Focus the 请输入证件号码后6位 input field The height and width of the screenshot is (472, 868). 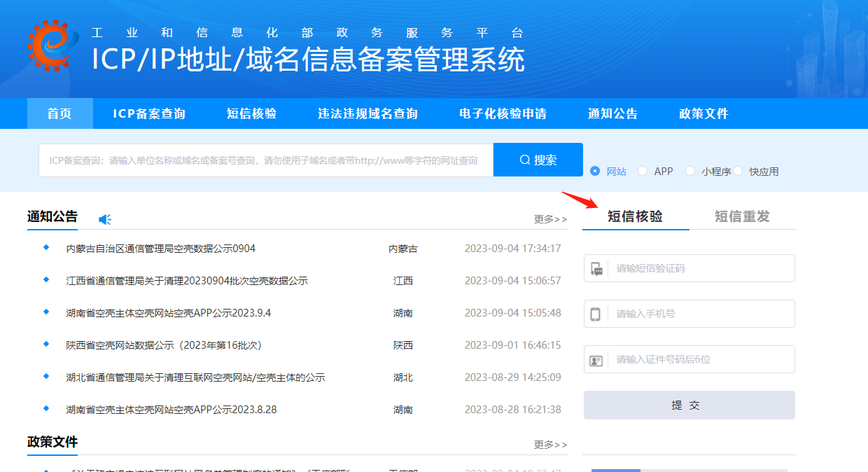[x=689, y=359]
